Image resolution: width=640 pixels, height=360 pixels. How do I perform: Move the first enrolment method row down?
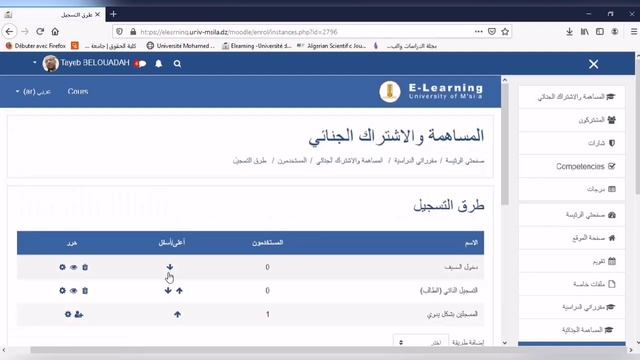pyautogui.click(x=170, y=267)
